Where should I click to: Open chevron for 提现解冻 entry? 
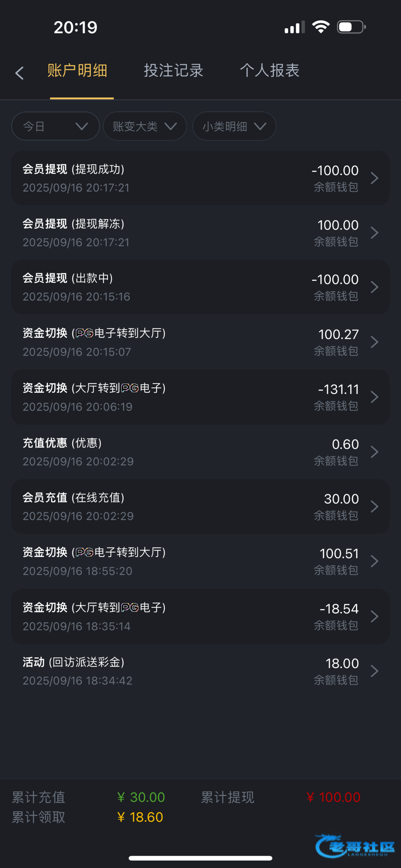point(375,233)
